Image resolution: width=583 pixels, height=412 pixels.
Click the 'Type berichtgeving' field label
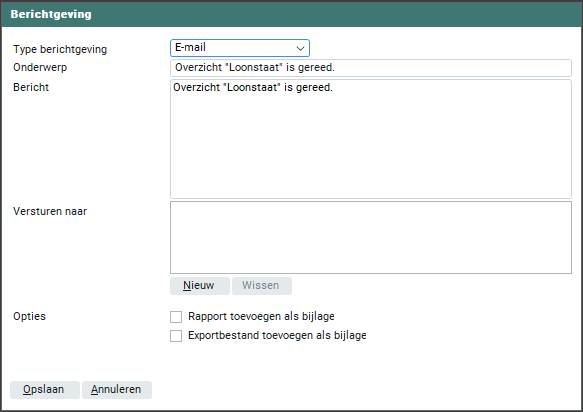60,49
